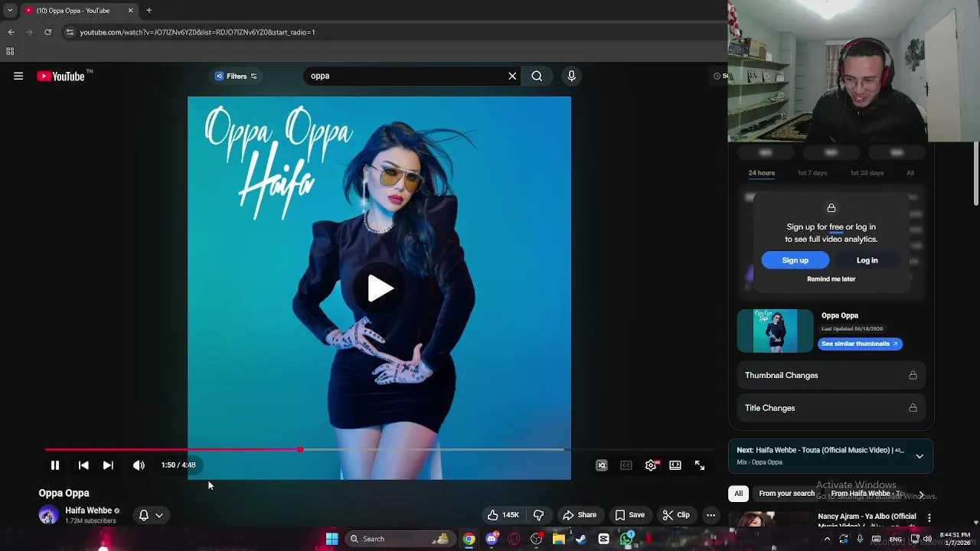Skip back with the previous video button
This screenshot has width=980, height=551.
pos(83,465)
